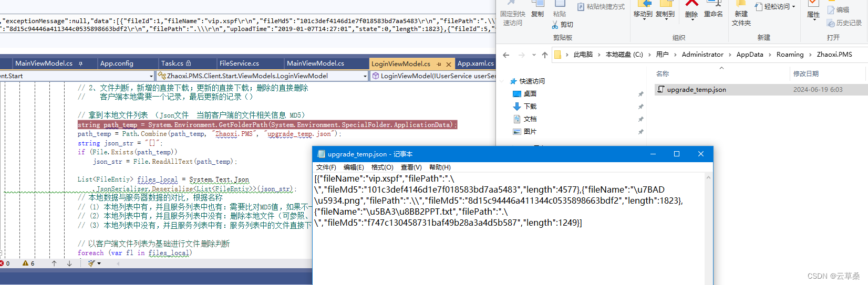Click the Copy button in ribbon
The height and width of the screenshot is (285, 868).
(x=537, y=9)
